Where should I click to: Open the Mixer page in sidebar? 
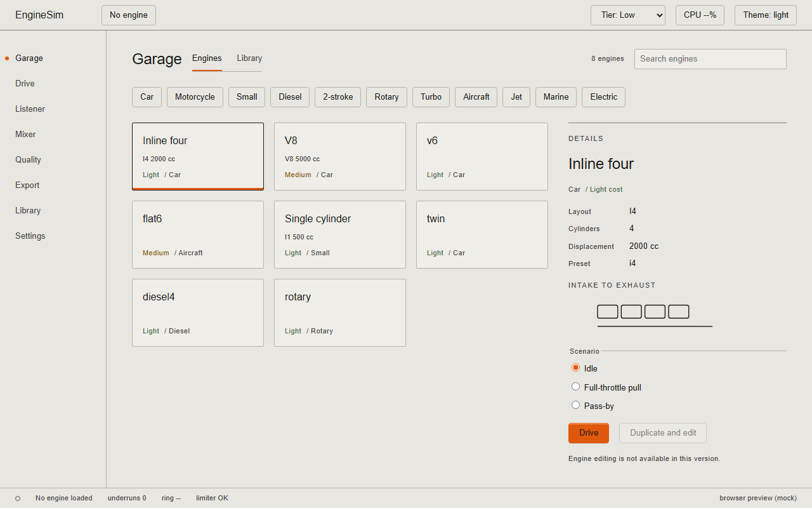coord(25,134)
